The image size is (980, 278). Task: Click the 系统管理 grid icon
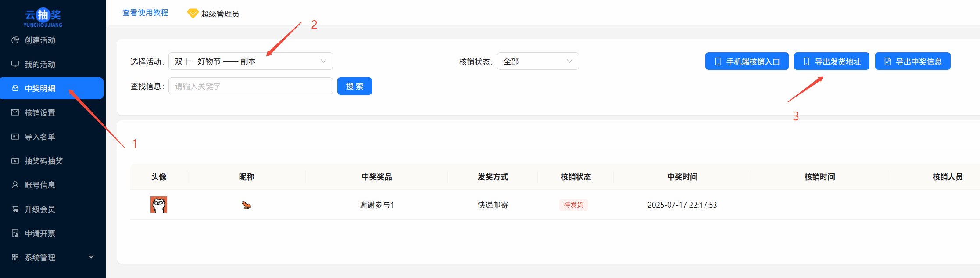15,257
